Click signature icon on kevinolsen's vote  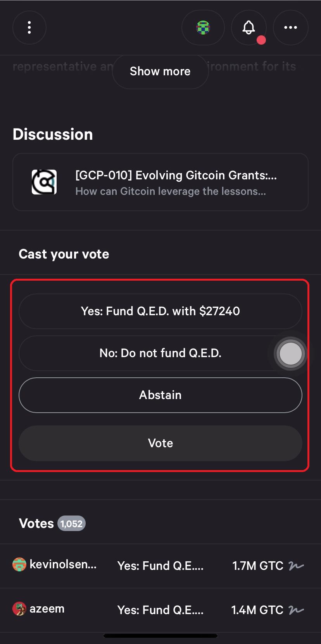pos(296,566)
